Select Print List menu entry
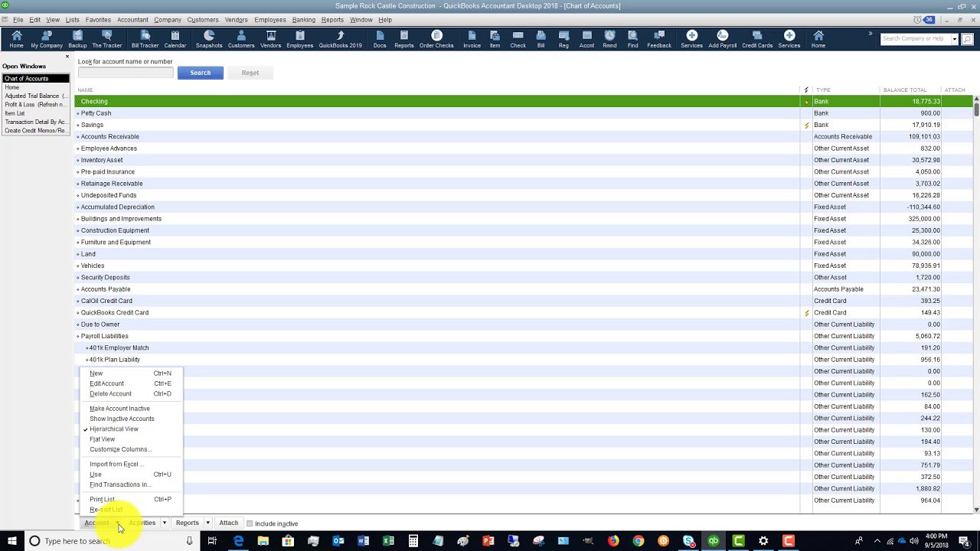 102,500
